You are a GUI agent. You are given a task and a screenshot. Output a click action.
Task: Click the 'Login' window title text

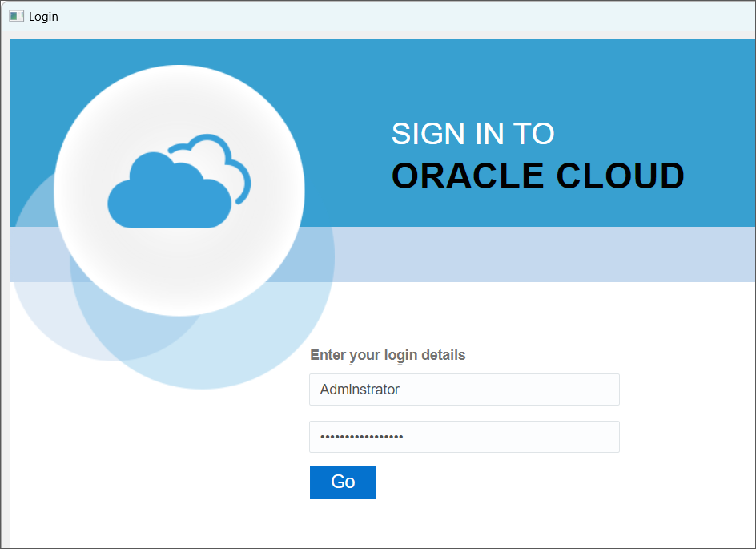click(x=43, y=17)
